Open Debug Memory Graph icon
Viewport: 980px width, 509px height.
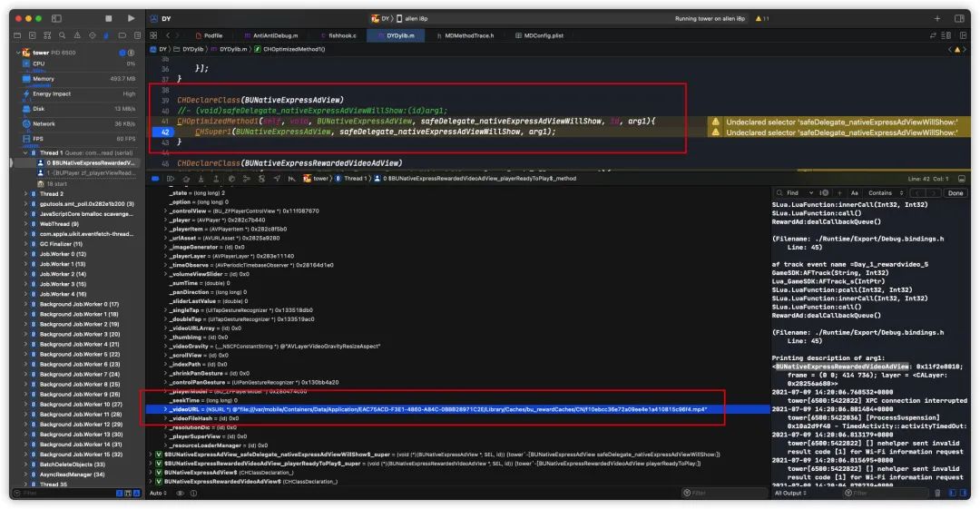point(246,179)
